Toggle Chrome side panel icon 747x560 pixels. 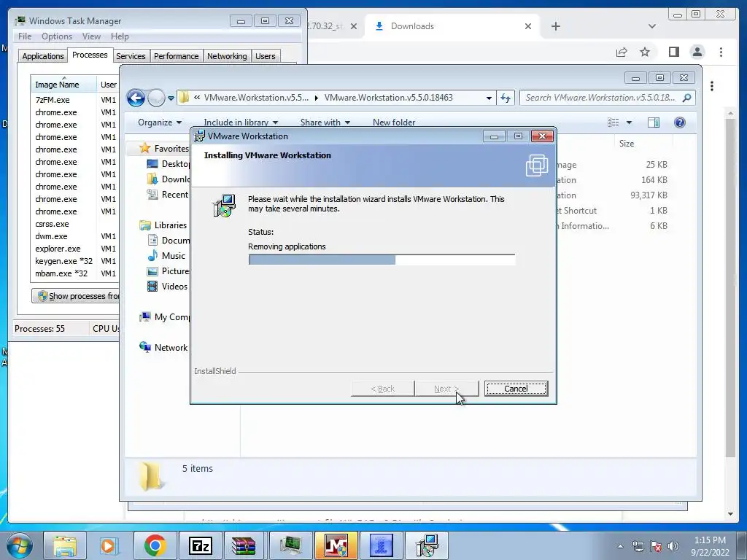point(673,52)
